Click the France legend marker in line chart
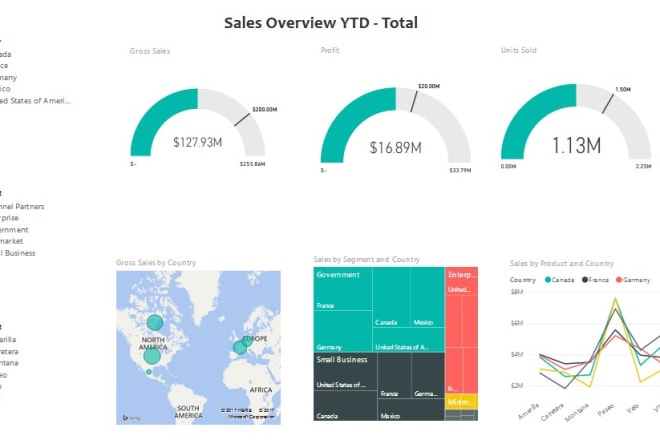This screenshot has height=440, width=660. point(585,280)
